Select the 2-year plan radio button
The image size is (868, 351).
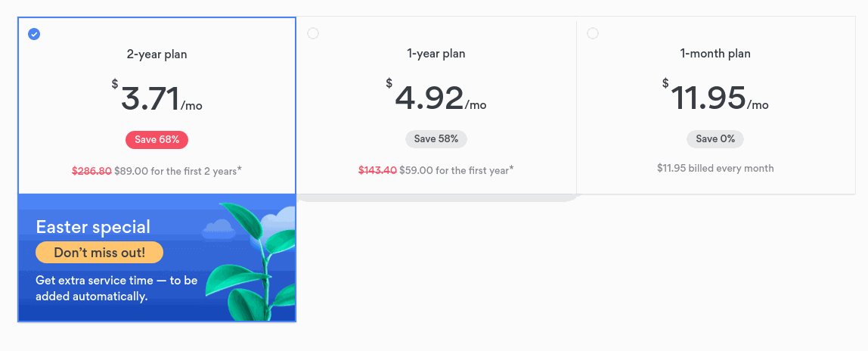pyautogui.click(x=34, y=34)
